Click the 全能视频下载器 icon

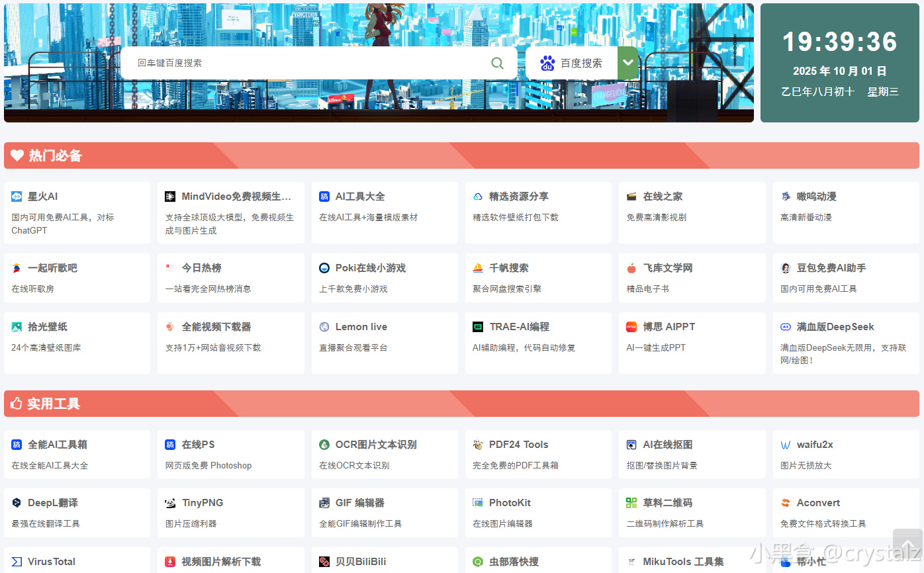(x=170, y=327)
